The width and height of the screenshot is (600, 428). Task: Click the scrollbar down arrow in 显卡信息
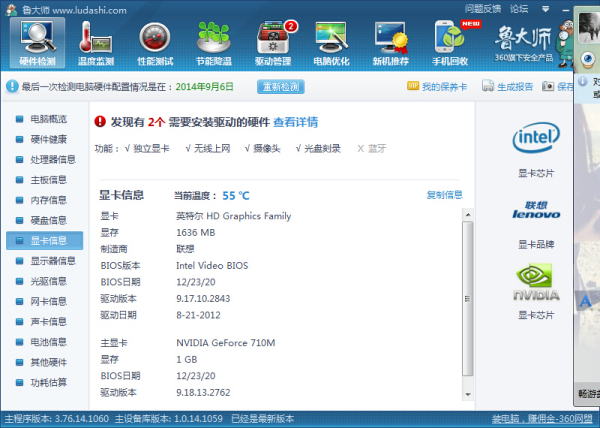pyautogui.click(x=468, y=394)
